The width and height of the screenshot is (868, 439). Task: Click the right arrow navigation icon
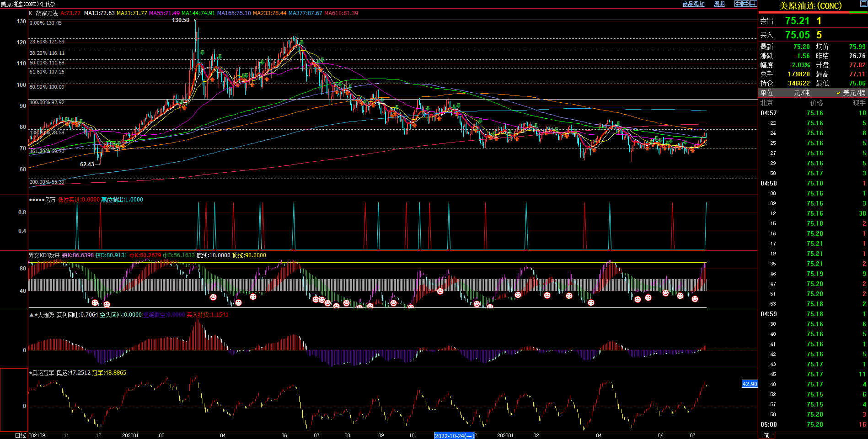coord(745,4)
